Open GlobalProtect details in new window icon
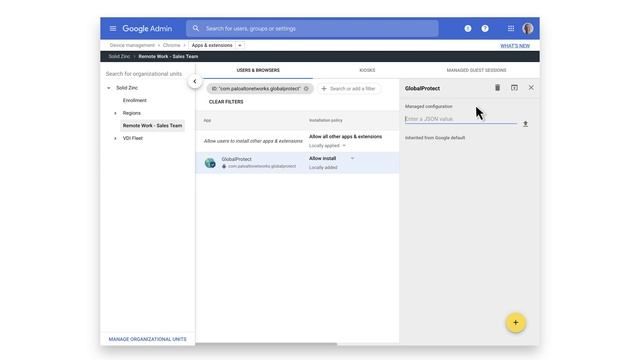Screen dimensions: 640x360 pyautogui.click(x=514, y=88)
